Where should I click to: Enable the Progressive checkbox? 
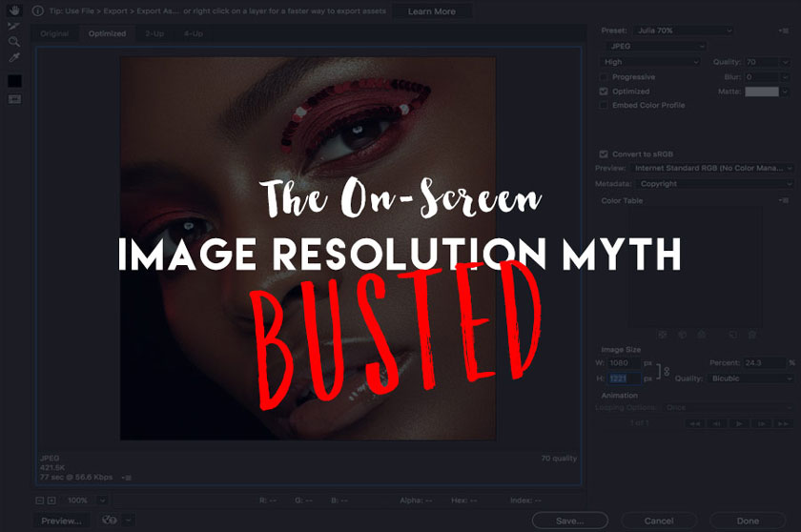click(604, 76)
